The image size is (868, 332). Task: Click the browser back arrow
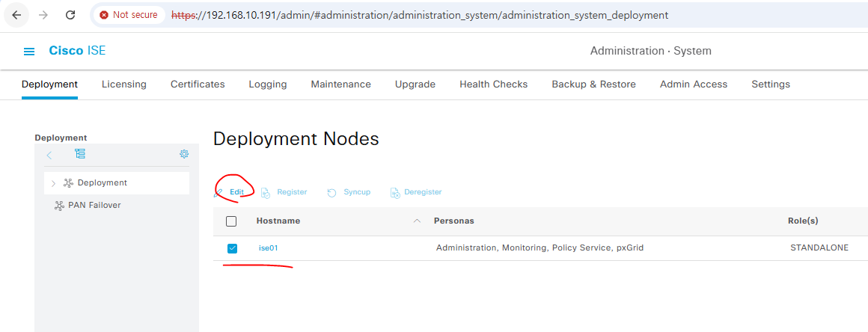tap(16, 15)
